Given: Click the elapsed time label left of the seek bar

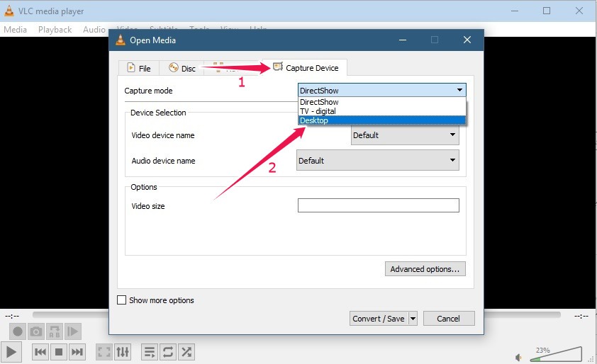Looking at the screenshot, I should coord(12,316).
